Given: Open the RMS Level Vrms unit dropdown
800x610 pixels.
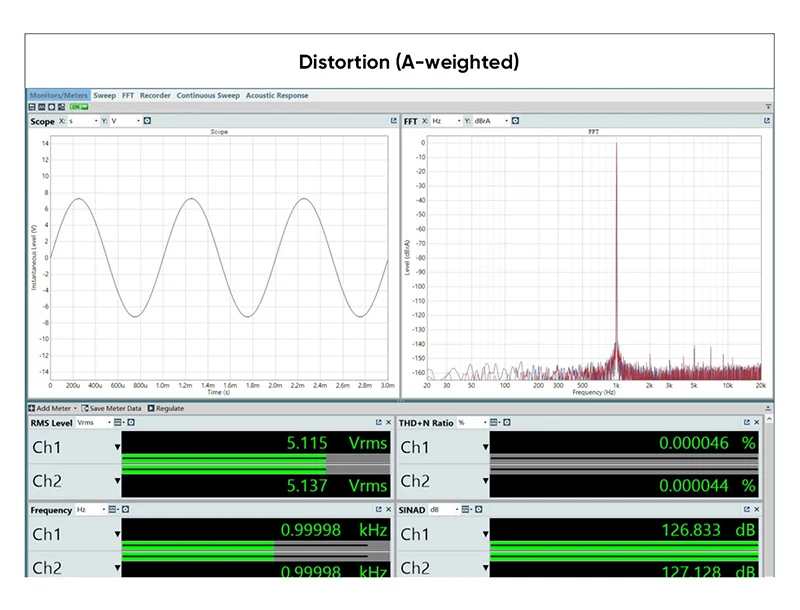Looking at the screenshot, I should point(94,422).
